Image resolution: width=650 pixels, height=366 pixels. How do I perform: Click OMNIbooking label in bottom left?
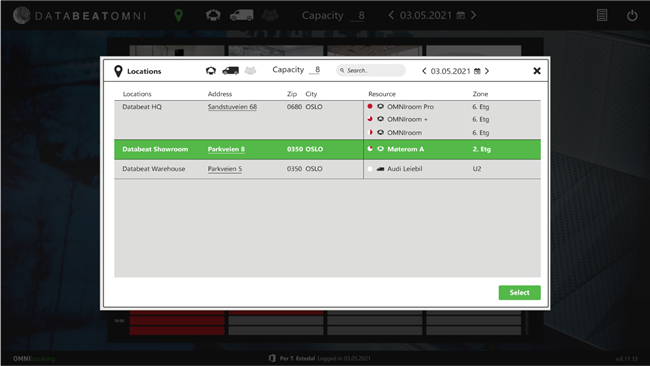(x=34, y=359)
